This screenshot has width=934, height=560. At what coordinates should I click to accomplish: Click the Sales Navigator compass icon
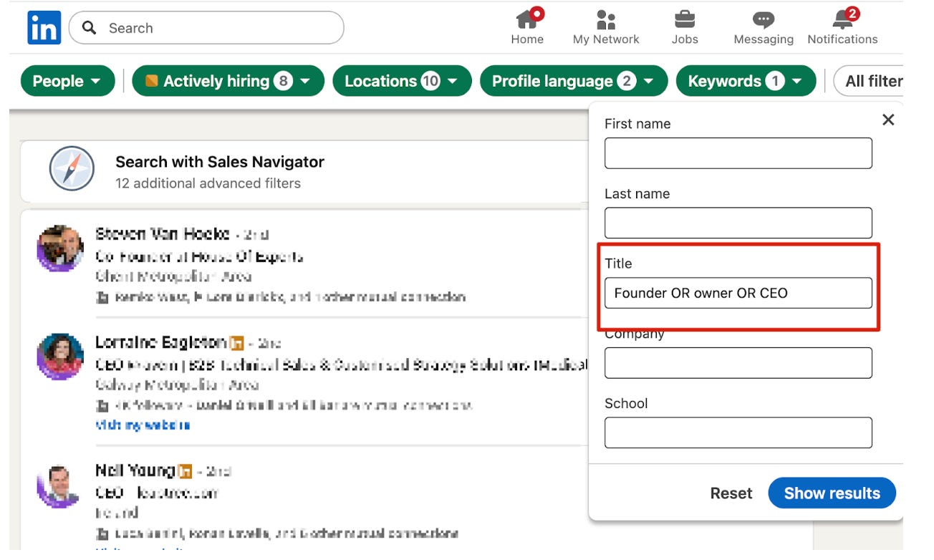(x=72, y=169)
